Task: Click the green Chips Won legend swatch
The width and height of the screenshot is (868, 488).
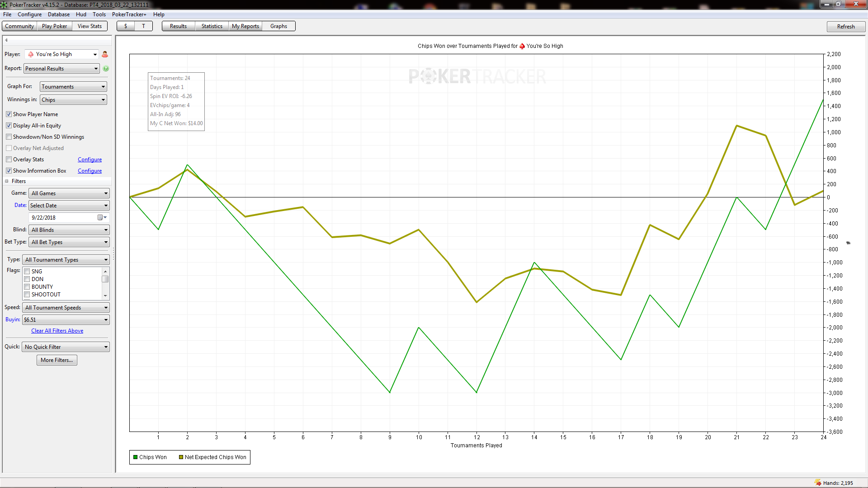Action: pyautogui.click(x=135, y=457)
